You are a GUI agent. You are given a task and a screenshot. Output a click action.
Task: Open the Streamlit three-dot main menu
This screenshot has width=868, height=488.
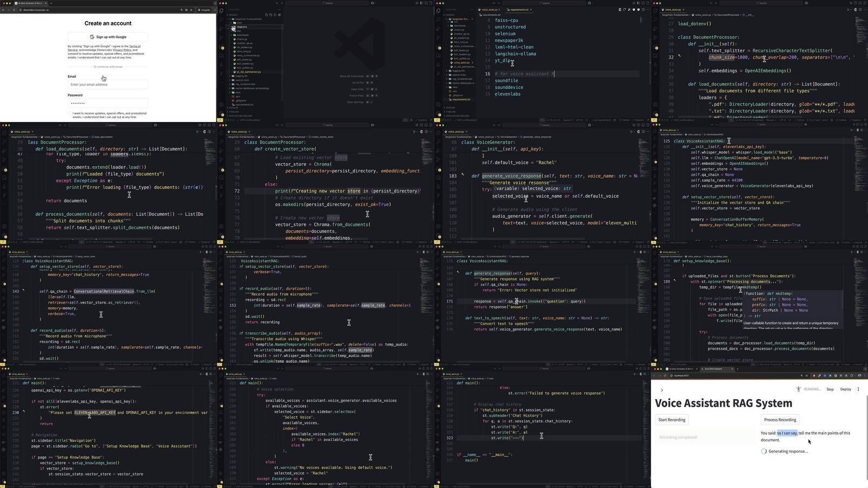858,389
